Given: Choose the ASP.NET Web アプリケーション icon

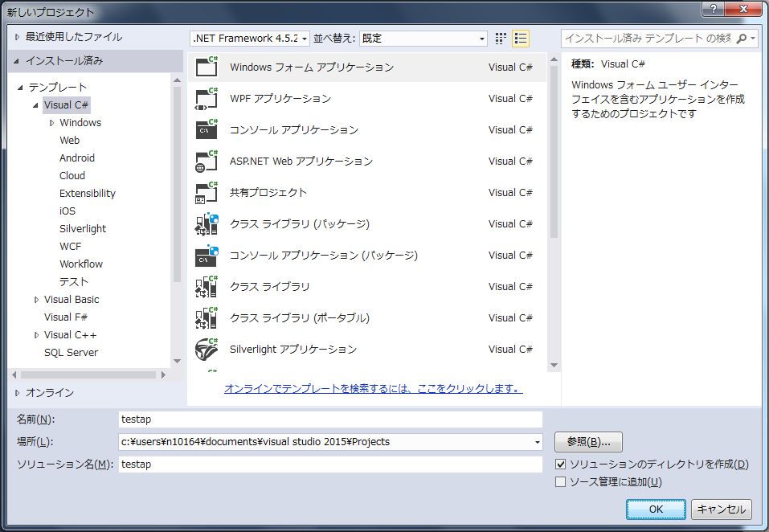Looking at the screenshot, I should coord(207,161).
